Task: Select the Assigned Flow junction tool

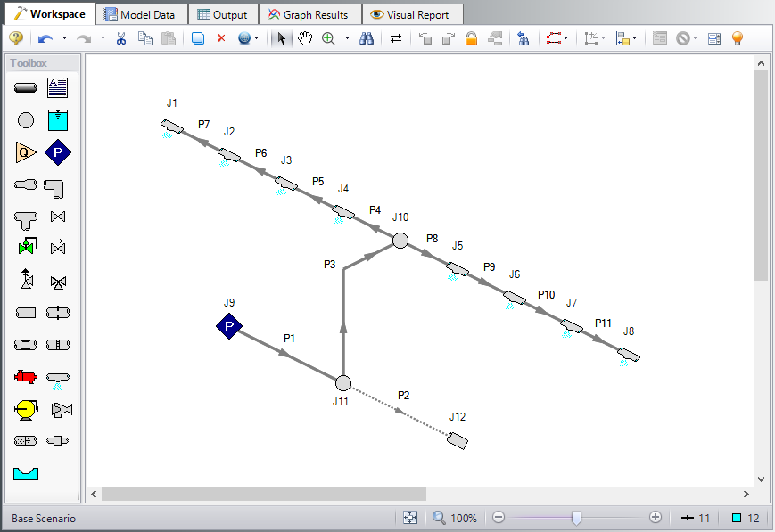Action: coord(25,152)
